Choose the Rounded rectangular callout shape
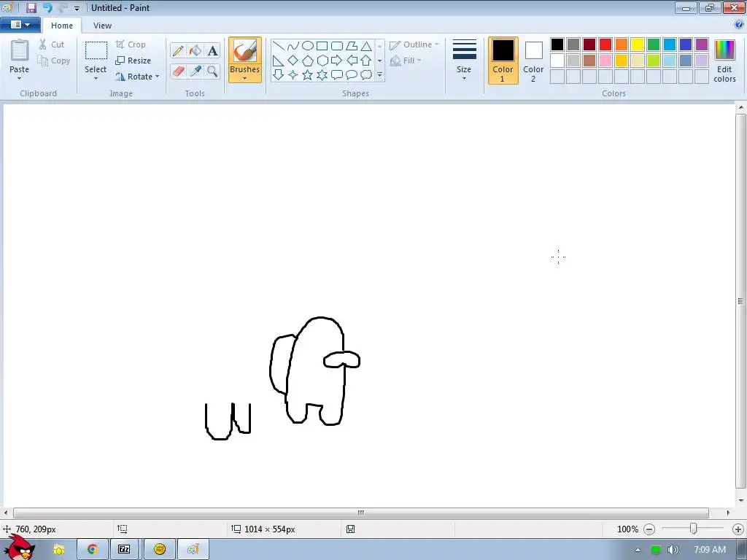Image resolution: width=747 pixels, height=560 pixels. tap(337, 75)
